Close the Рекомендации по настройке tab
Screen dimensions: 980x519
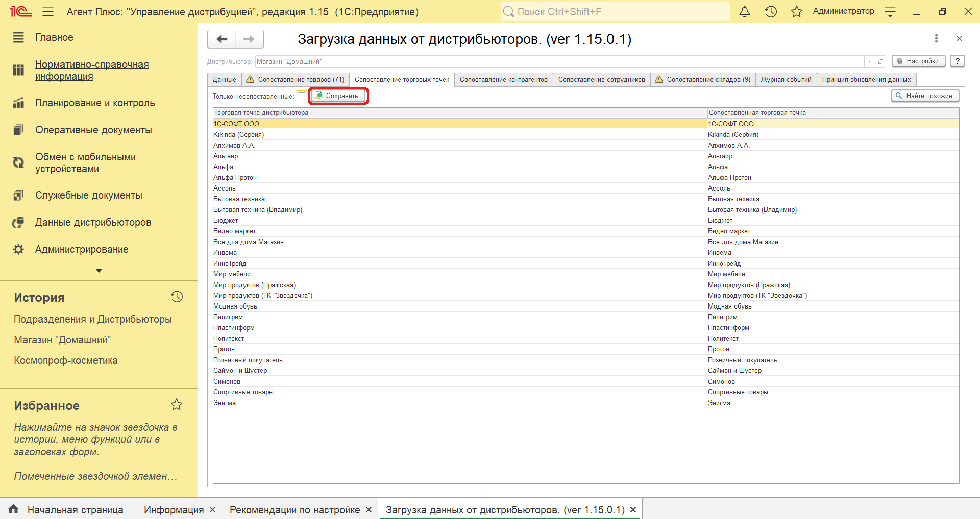[x=369, y=510]
